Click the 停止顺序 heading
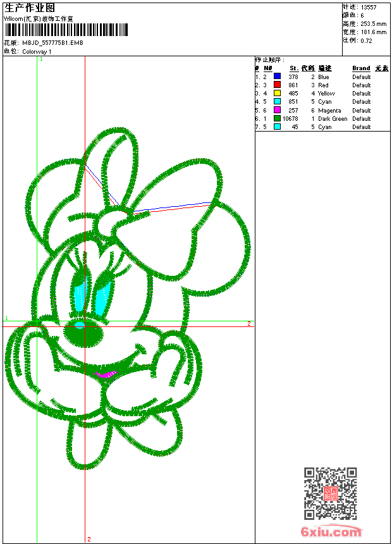 tap(270, 60)
